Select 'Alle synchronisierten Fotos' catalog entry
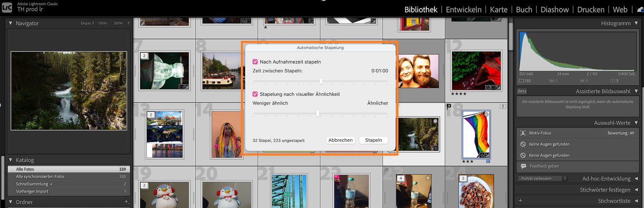 point(69,177)
